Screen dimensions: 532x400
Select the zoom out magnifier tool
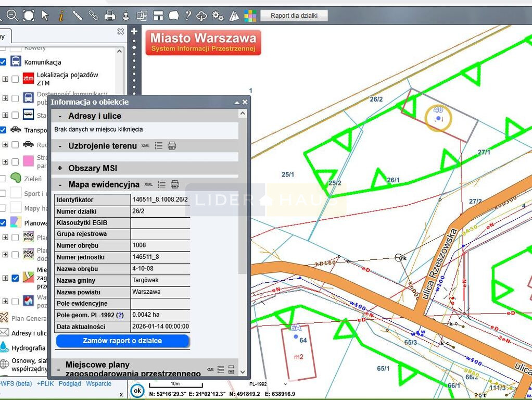pyautogui.click(x=12, y=15)
